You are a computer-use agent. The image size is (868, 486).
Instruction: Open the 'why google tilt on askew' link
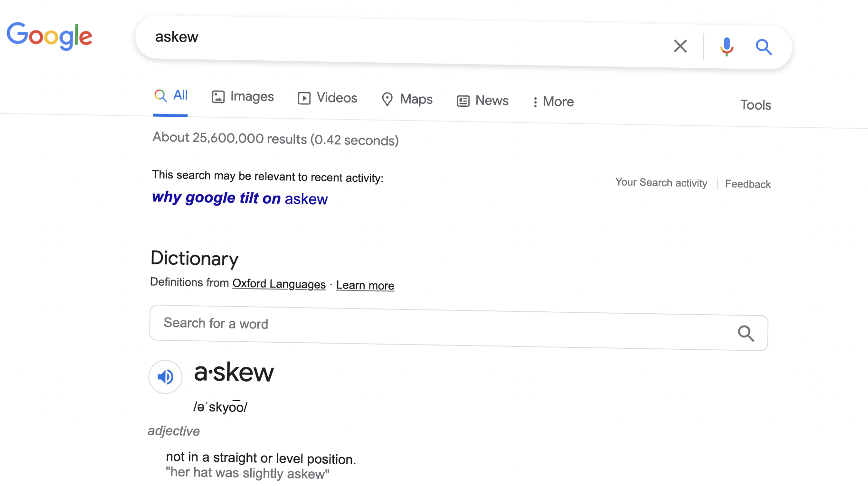(x=239, y=198)
